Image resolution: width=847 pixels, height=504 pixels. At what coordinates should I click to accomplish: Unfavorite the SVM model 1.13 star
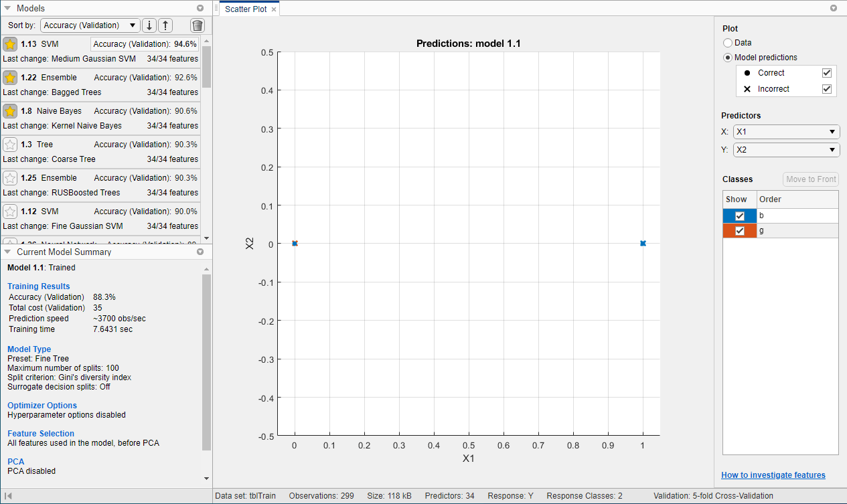pos(11,44)
